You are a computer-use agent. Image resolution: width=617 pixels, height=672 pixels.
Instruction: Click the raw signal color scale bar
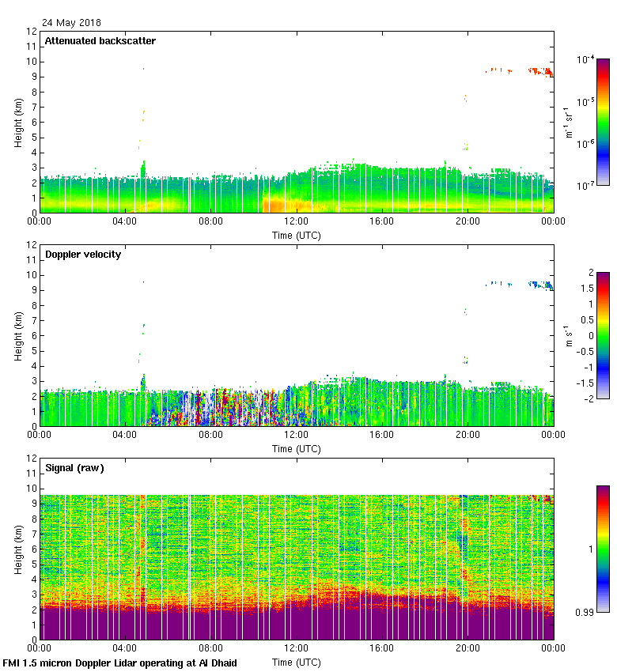(x=603, y=549)
